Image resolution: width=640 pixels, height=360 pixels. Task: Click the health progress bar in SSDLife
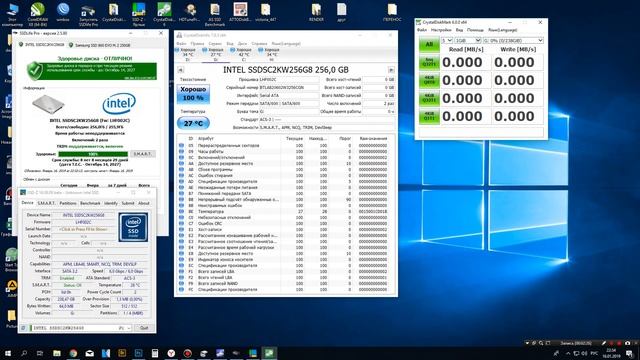93,154
